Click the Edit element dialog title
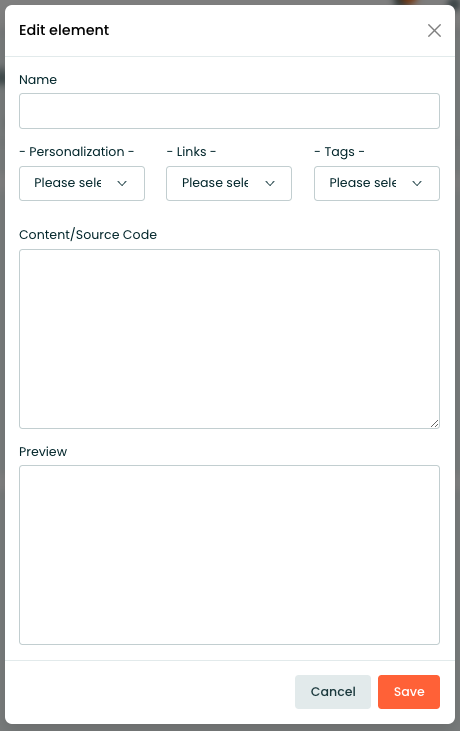The width and height of the screenshot is (460, 731). (x=64, y=30)
